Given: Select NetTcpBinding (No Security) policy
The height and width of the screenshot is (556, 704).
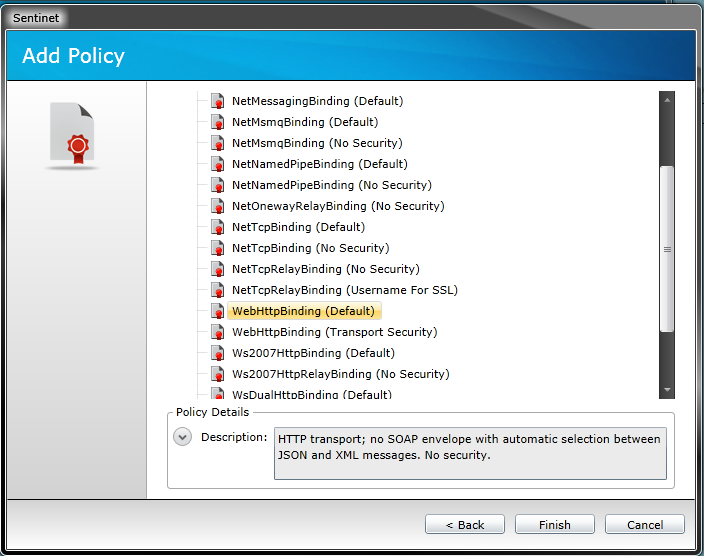Looking at the screenshot, I should coord(311,248).
